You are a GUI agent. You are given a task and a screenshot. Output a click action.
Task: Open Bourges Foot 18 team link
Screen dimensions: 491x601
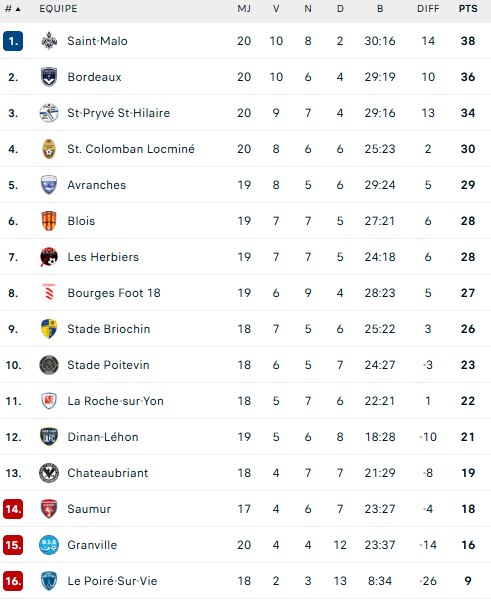click(x=114, y=293)
